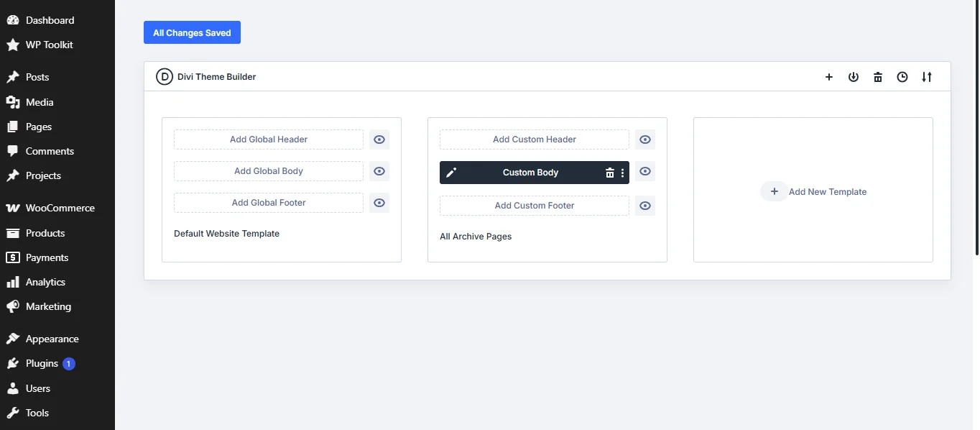Go to Marketing menu item
This screenshot has width=980, height=430.
[57, 306]
